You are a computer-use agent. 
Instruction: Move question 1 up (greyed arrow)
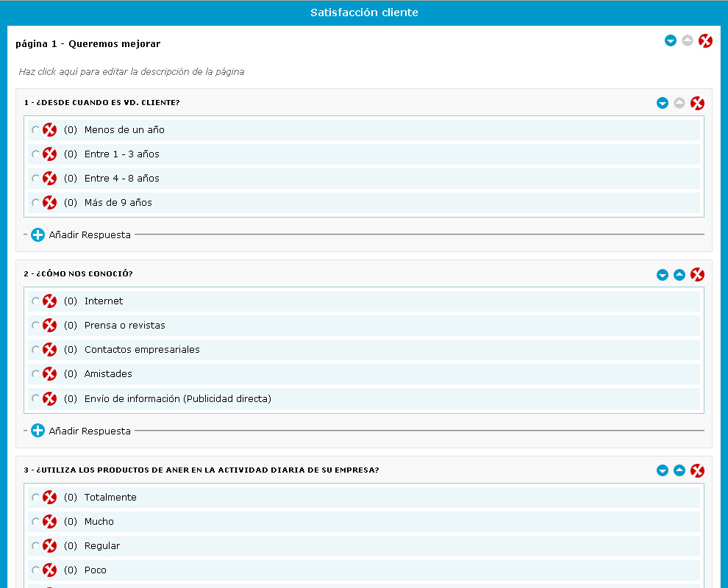[679, 103]
